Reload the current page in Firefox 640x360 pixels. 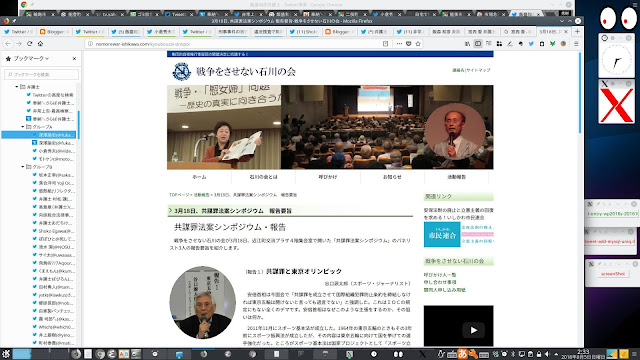pyautogui.click(x=29, y=44)
